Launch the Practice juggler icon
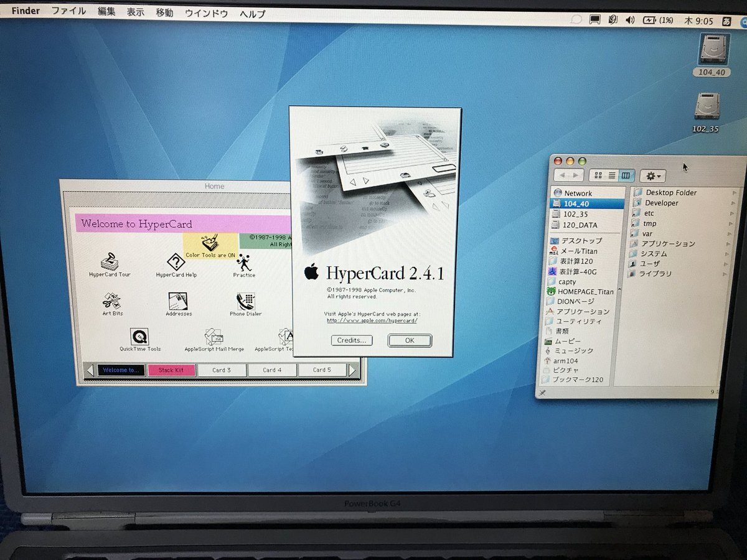The image size is (747, 560). 244,262
